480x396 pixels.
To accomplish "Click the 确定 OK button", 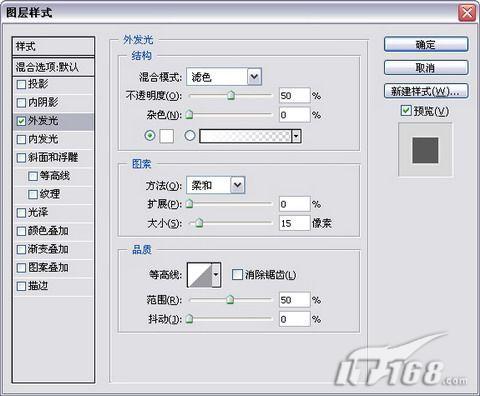I will [426, 44].
